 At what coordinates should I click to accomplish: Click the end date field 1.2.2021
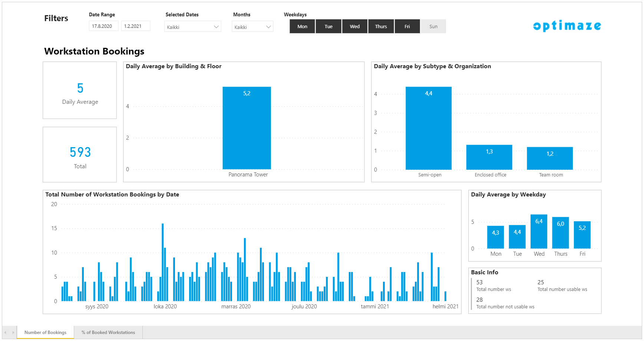tap(135, 26)
